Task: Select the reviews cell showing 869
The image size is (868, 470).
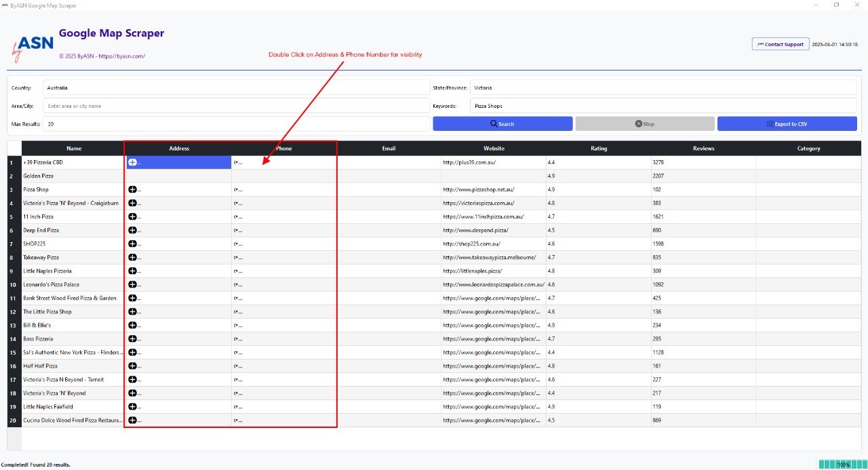Action: pyautogui.click(x=704, y=420)
